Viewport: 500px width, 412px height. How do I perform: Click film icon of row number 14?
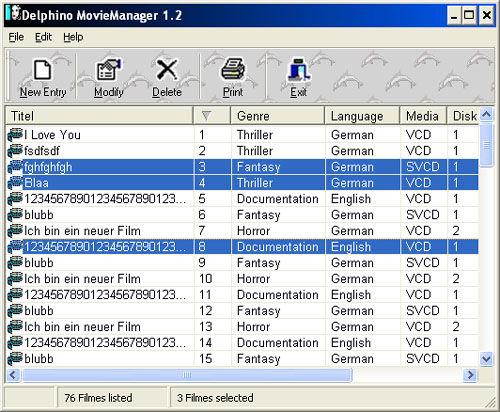click(x=15, y=343)
